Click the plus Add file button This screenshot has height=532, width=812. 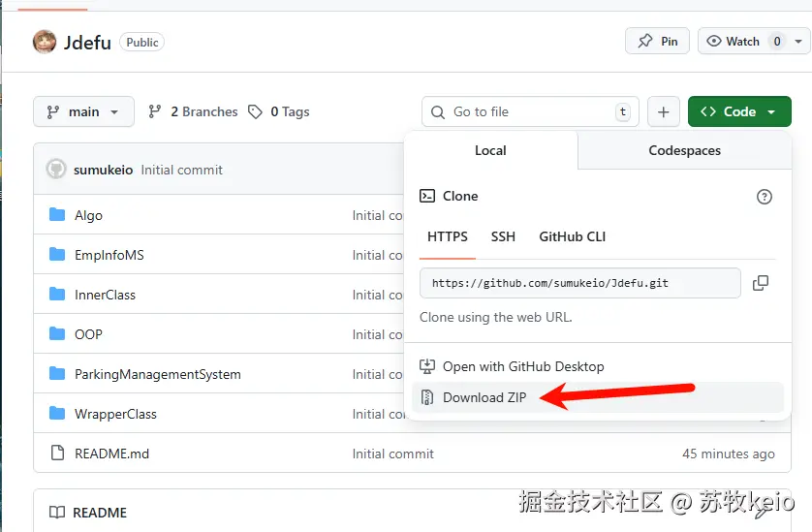point(664,111)
